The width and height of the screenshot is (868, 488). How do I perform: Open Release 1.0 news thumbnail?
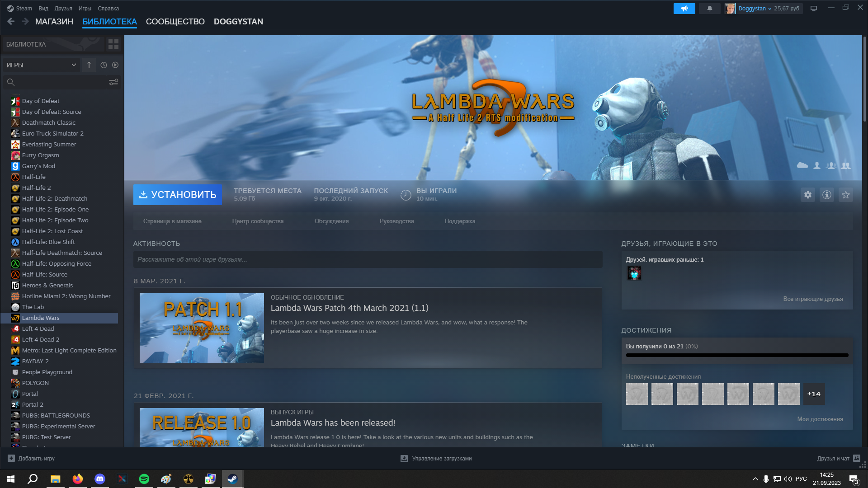pyautogui.click(x=202, y=427)
